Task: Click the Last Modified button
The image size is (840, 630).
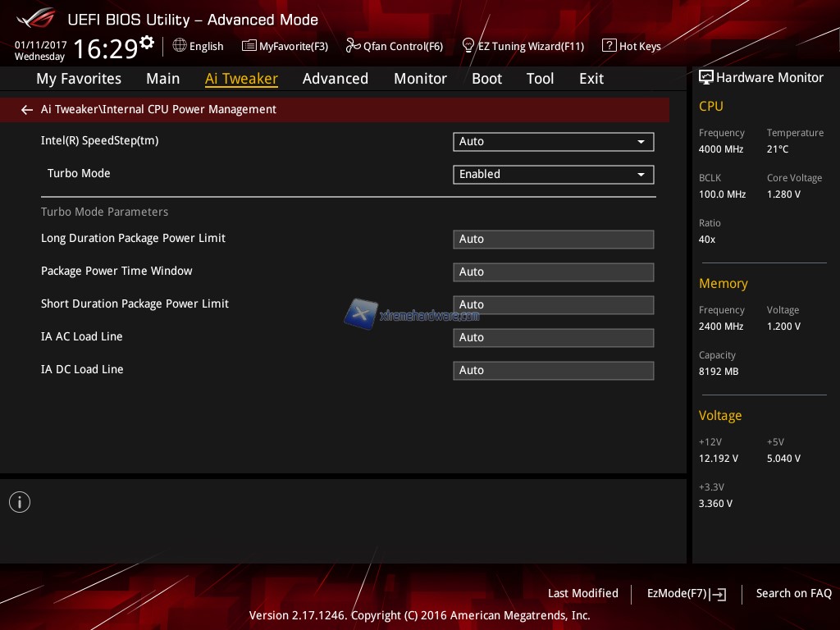Action: 582,594
